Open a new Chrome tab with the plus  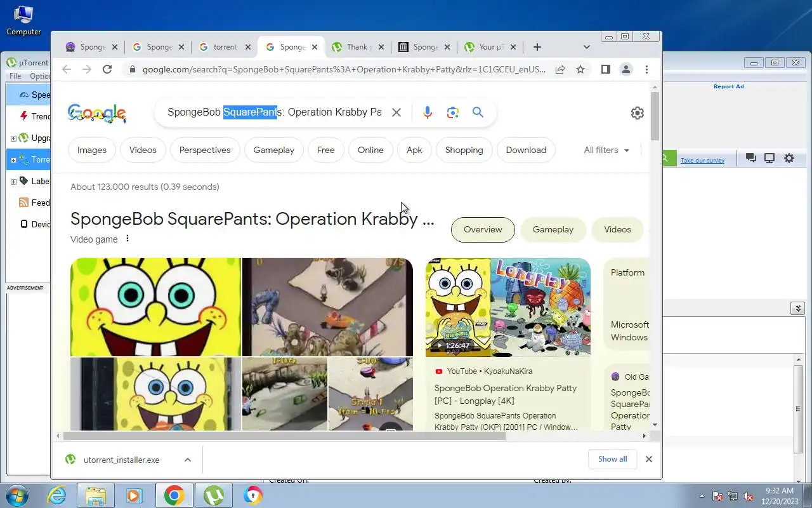(537, 47)
